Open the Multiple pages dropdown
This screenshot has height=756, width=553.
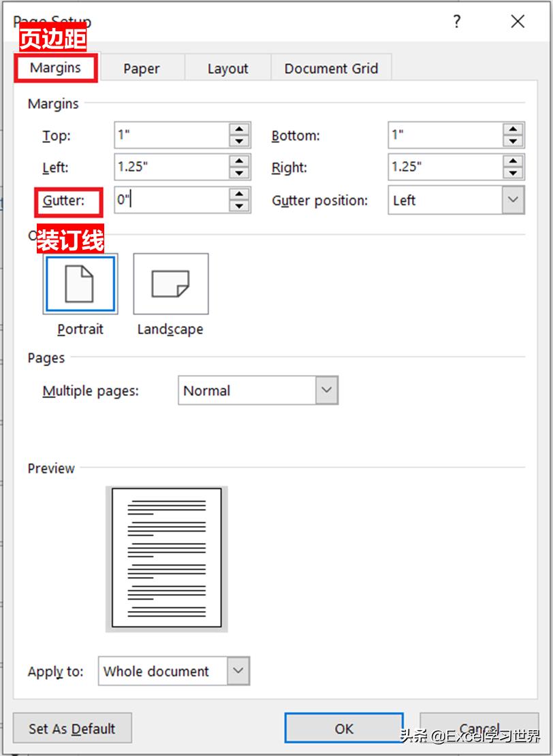pyautogui.click(x=327, y=390)
